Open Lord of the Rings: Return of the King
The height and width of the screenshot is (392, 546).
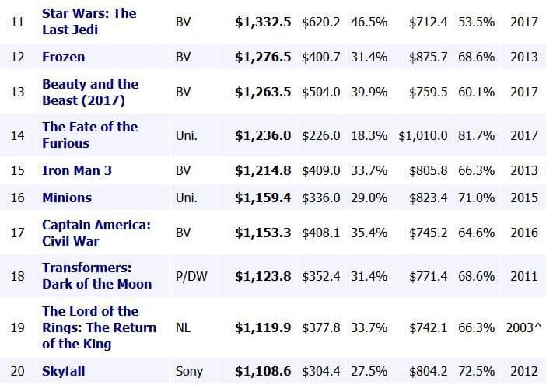pyautogui.click(x=99, y=327)
